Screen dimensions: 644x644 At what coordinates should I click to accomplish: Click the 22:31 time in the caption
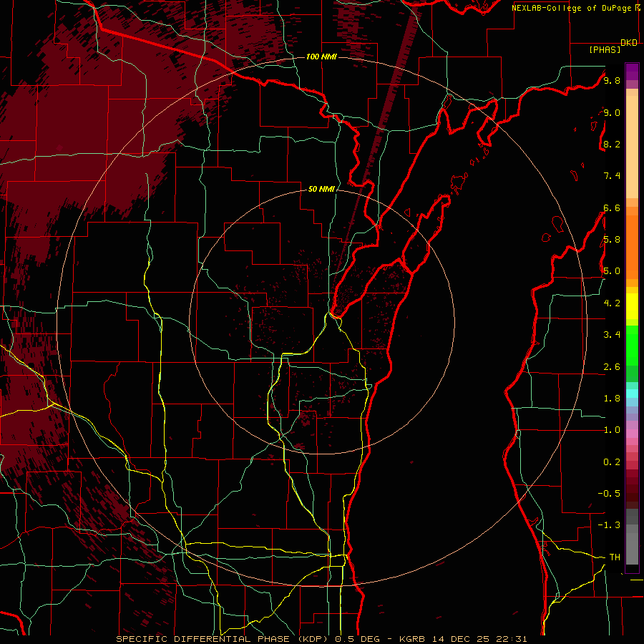(x=512, y=639)
